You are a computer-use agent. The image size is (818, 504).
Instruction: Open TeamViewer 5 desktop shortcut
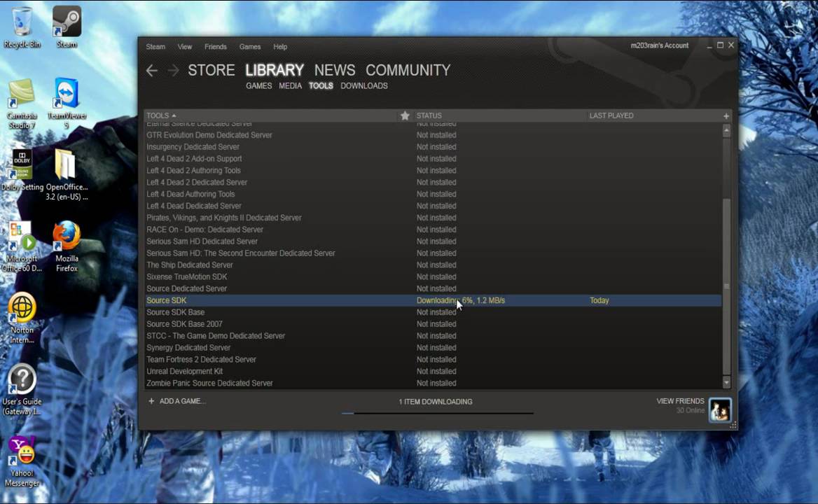click(67, 103)
